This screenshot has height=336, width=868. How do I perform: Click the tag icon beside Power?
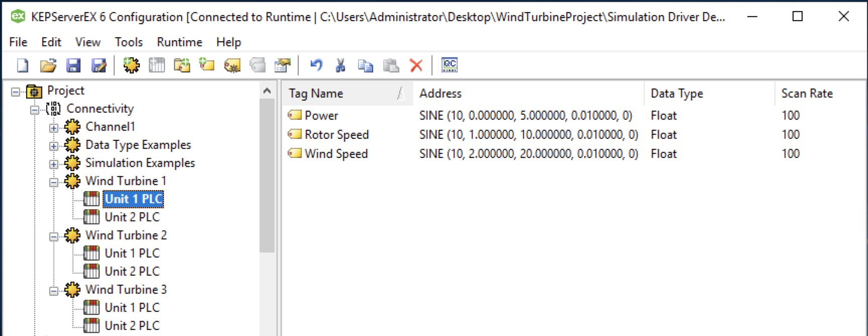tap(294, 115)
